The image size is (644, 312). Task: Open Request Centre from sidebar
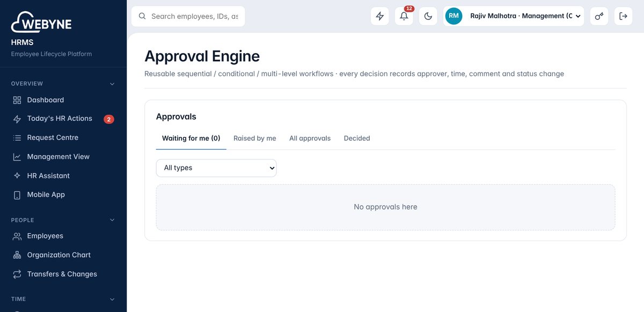point(53,137)
